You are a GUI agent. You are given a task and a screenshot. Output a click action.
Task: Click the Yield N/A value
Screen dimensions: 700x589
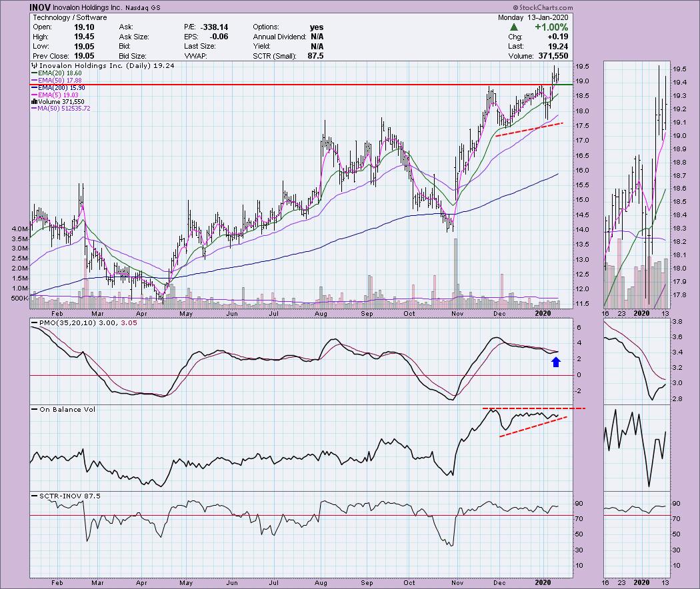point(317,47)
